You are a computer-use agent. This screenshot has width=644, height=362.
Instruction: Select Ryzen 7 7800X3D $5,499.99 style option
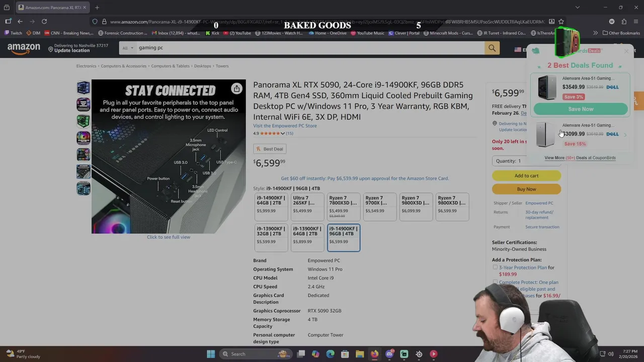pos(344,207)
